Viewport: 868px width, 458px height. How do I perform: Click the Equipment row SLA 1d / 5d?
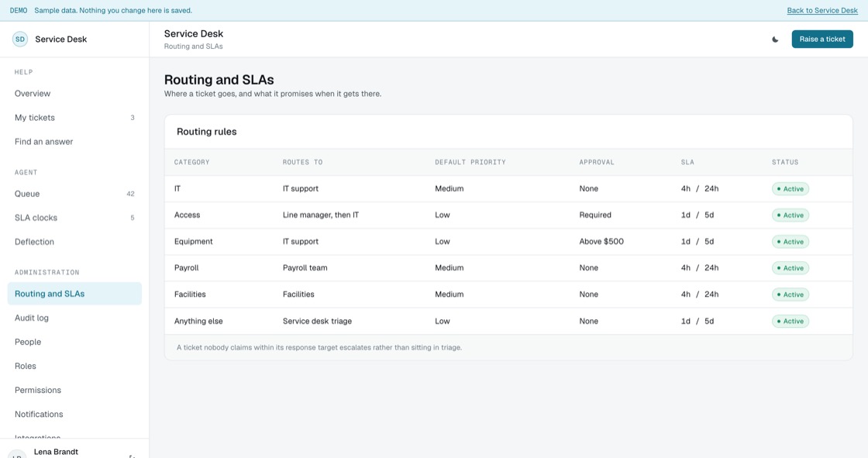697,242
